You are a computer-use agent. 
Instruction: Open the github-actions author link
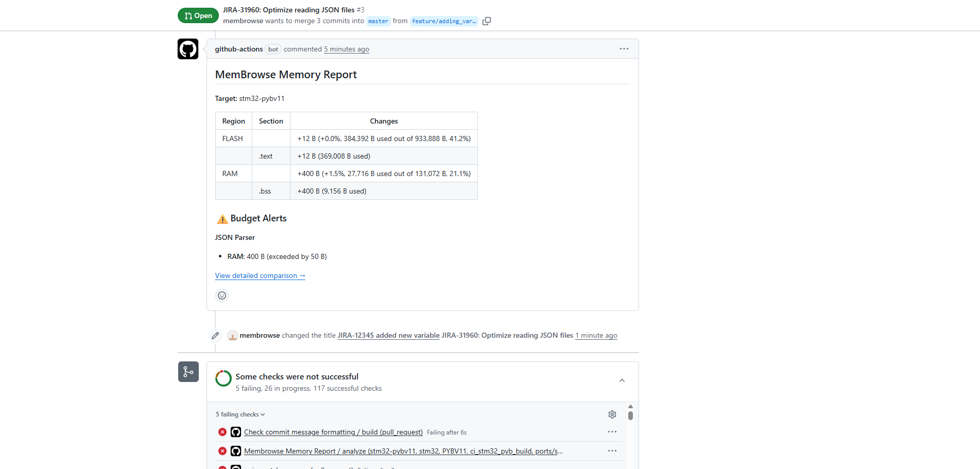pyautogui.click(x=239, y=49)
